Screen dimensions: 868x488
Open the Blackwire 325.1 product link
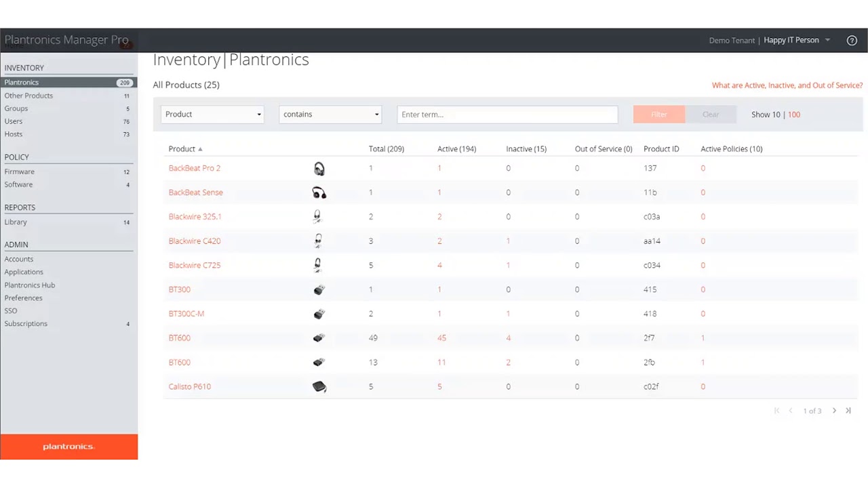(x=195, y=217)
